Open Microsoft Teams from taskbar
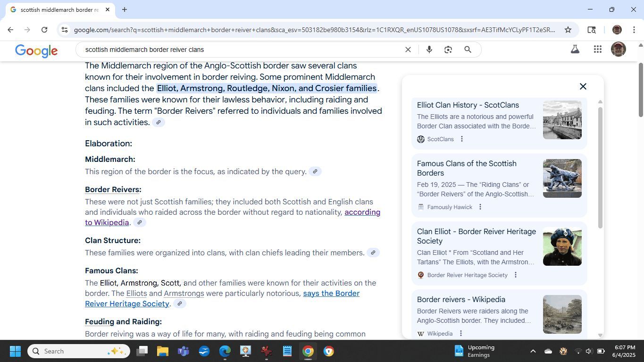This screenshot has width=644, height=362. coord(184,351)
